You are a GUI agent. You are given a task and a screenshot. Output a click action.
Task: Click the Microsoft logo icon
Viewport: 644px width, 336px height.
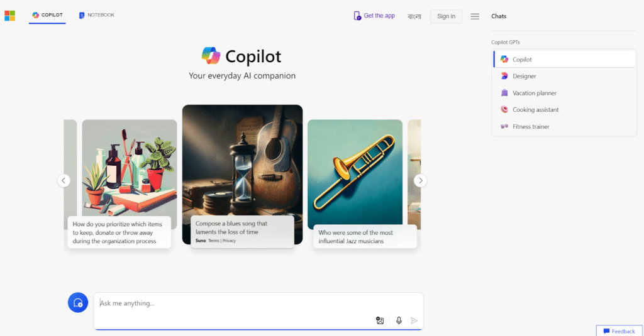(10, 16)
